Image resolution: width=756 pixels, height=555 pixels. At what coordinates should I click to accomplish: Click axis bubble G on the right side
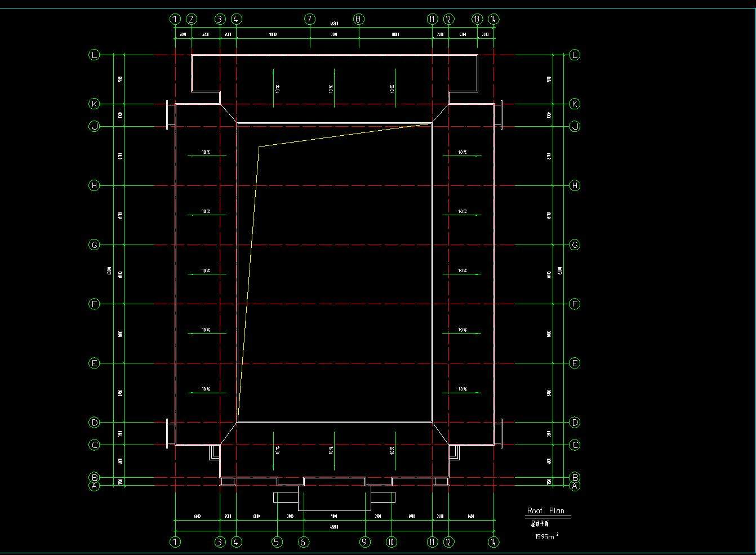pyautogui.click(x=575, y=245)
